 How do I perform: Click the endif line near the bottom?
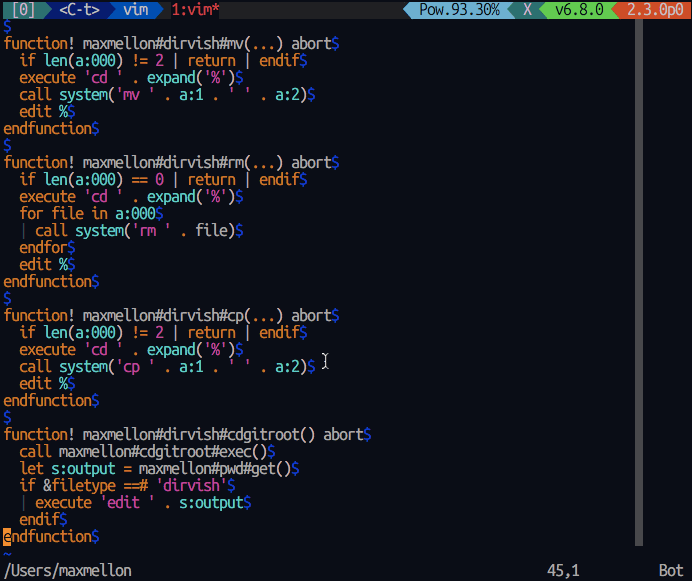pos(43,520)
